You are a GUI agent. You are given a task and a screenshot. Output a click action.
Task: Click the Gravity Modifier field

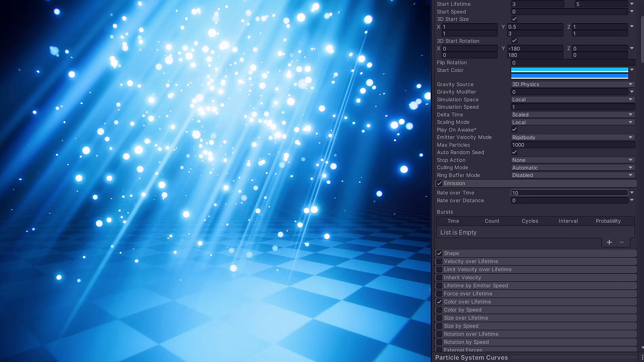pos(570,92)
